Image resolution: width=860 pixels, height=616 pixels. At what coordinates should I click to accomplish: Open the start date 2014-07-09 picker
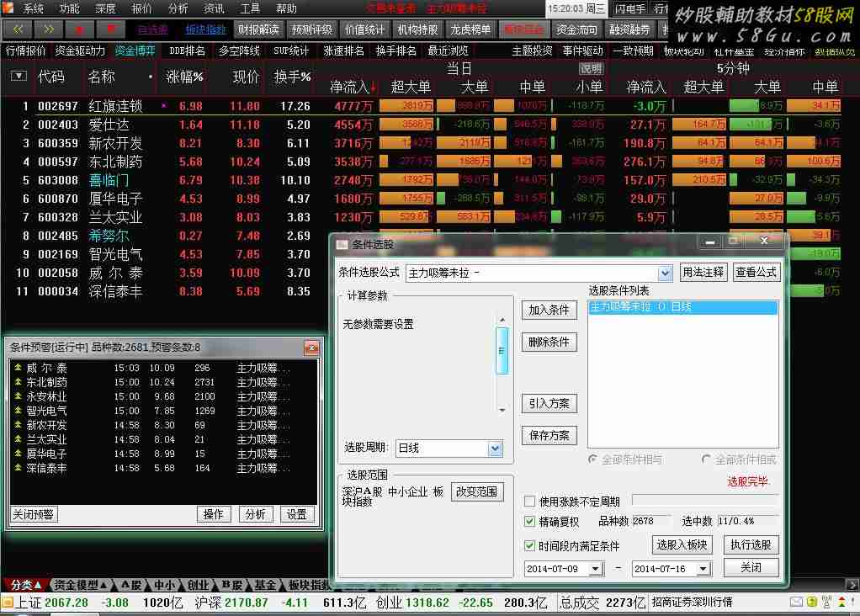click(596, 568)
